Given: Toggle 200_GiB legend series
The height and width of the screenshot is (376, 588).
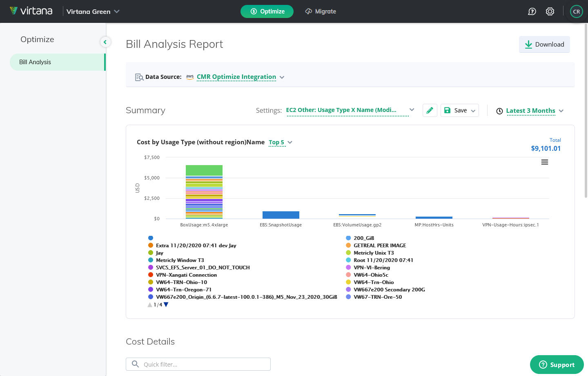Looking at the screenshot, I should point(360,238).
